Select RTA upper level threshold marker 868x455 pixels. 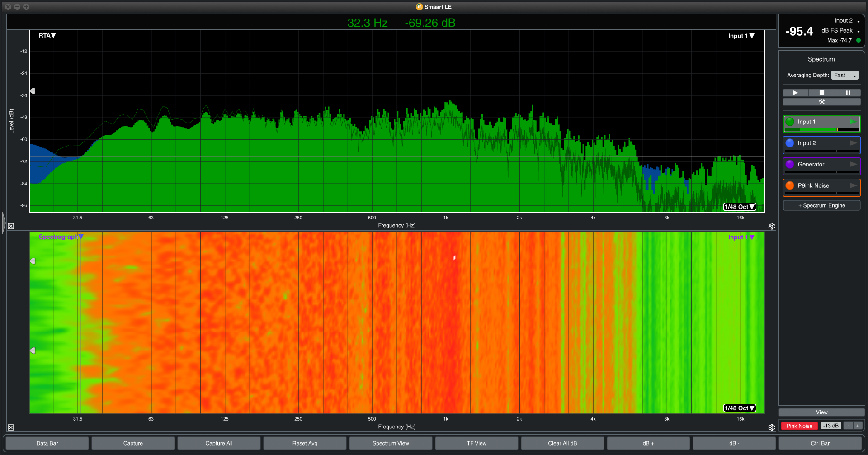pyautogui.click(x=33, y=91)
